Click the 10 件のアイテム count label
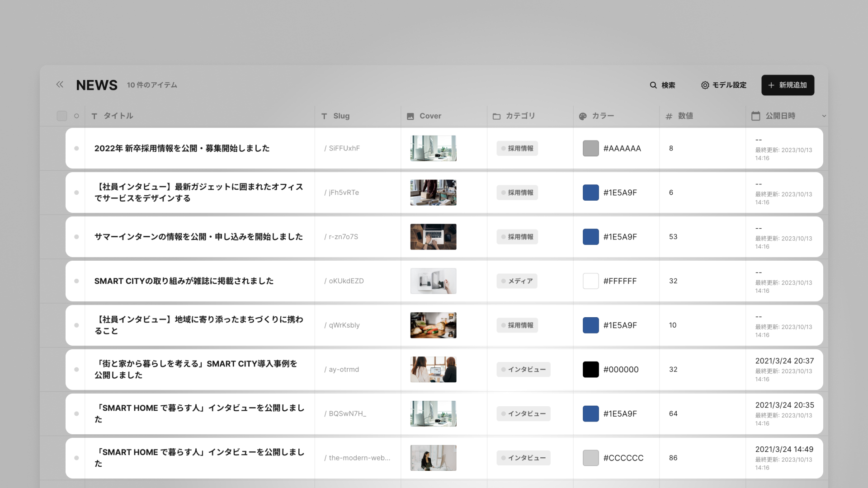 [x=152, y=85]
